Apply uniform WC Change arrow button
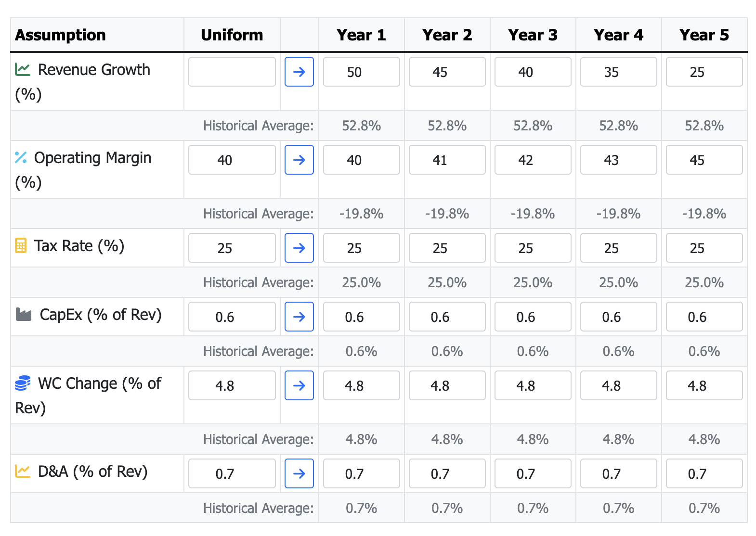Viewport: 756px width, 536px height. pos(299,385)
